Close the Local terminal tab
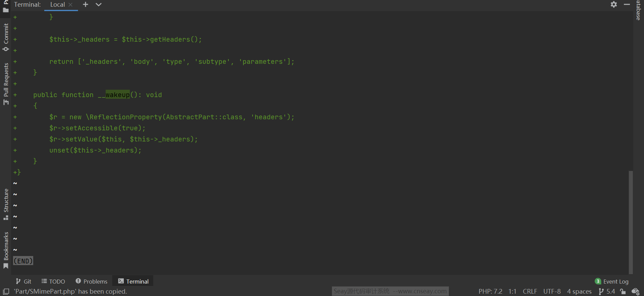The width and height of the screenshot is (644, 296). 70,5
